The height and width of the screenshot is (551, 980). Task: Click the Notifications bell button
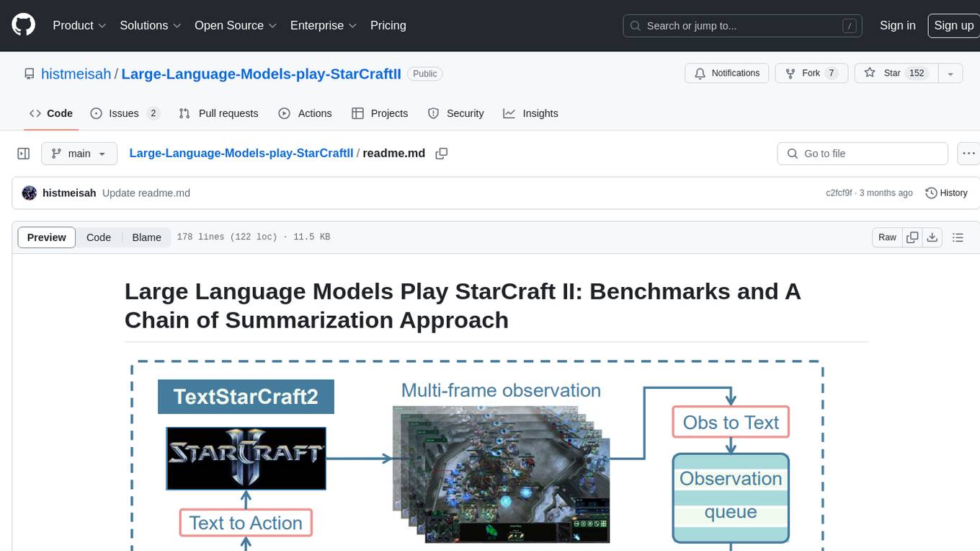[x=727, y=74]
